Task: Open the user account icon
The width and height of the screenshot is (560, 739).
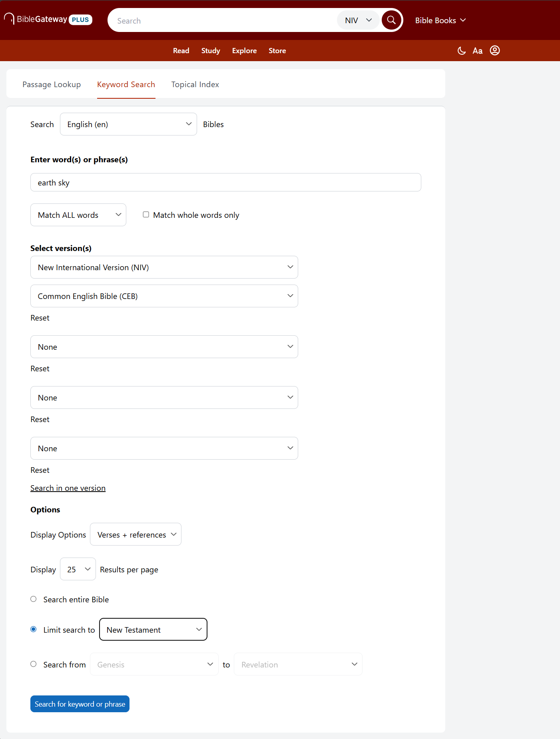Action: [x=495, y=50]
